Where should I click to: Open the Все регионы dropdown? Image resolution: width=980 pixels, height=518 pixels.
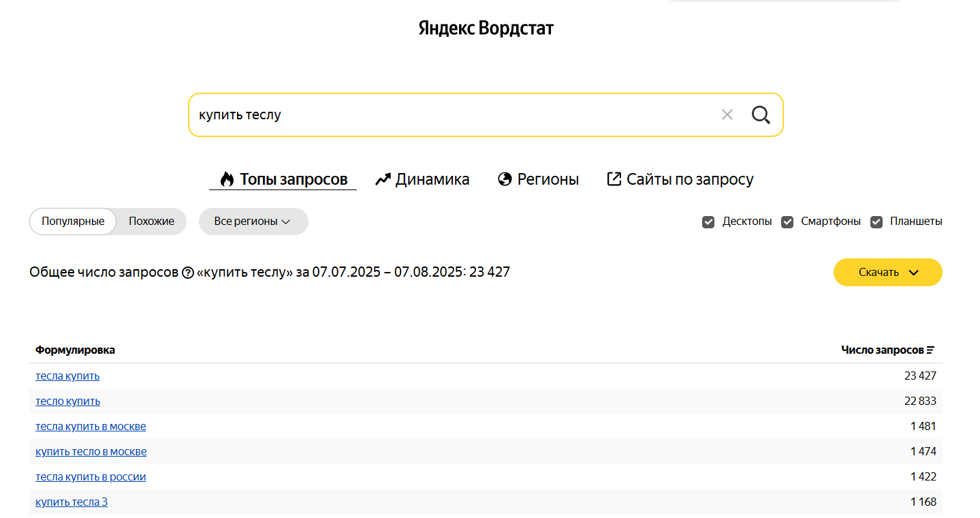tap(253, 222)
